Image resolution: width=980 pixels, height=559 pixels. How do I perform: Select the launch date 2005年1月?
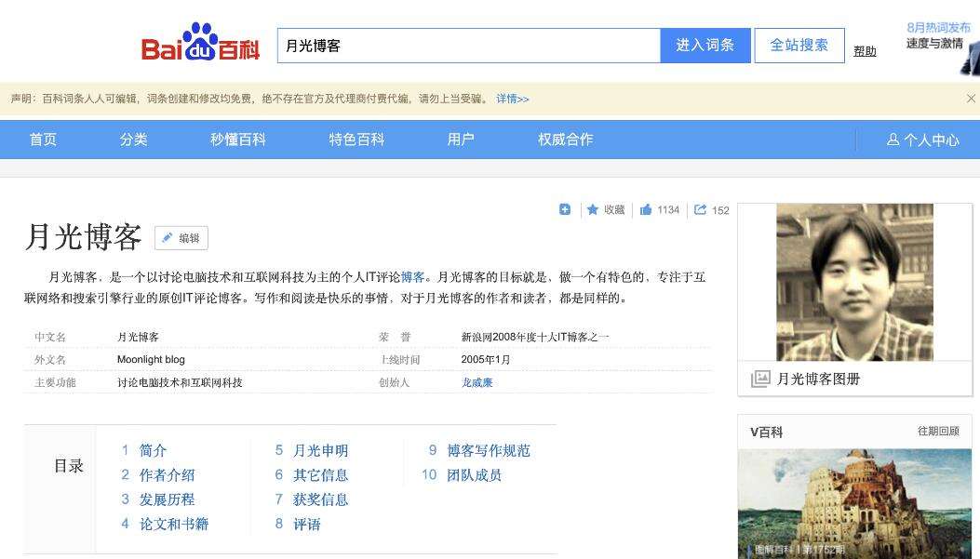[486, 359]
